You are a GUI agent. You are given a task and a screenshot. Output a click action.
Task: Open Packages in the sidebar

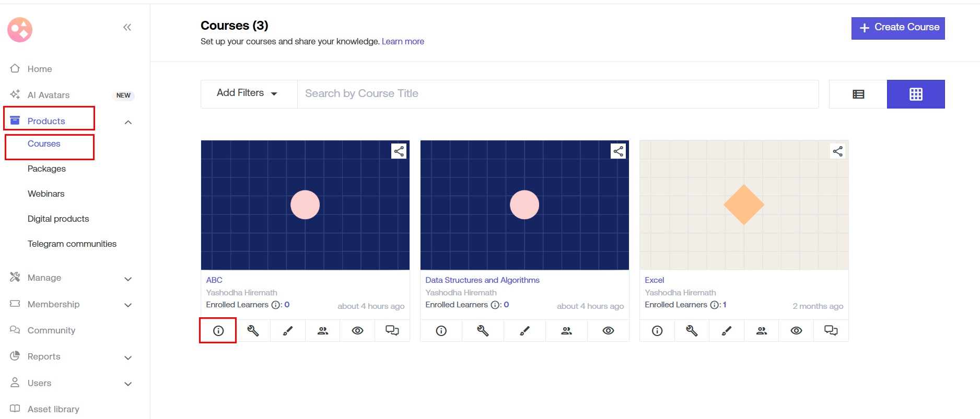coord(46,169)
